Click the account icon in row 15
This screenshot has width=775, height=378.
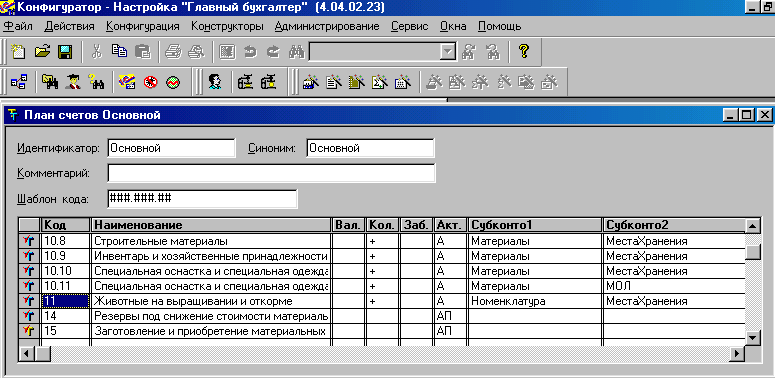click(x=29, y=331)
